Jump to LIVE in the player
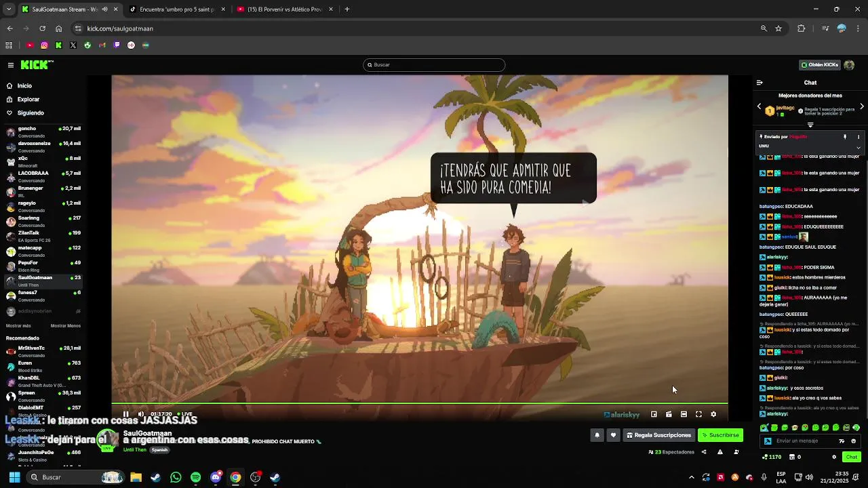This screenshot has height=488, width=868. click(185, 414)
